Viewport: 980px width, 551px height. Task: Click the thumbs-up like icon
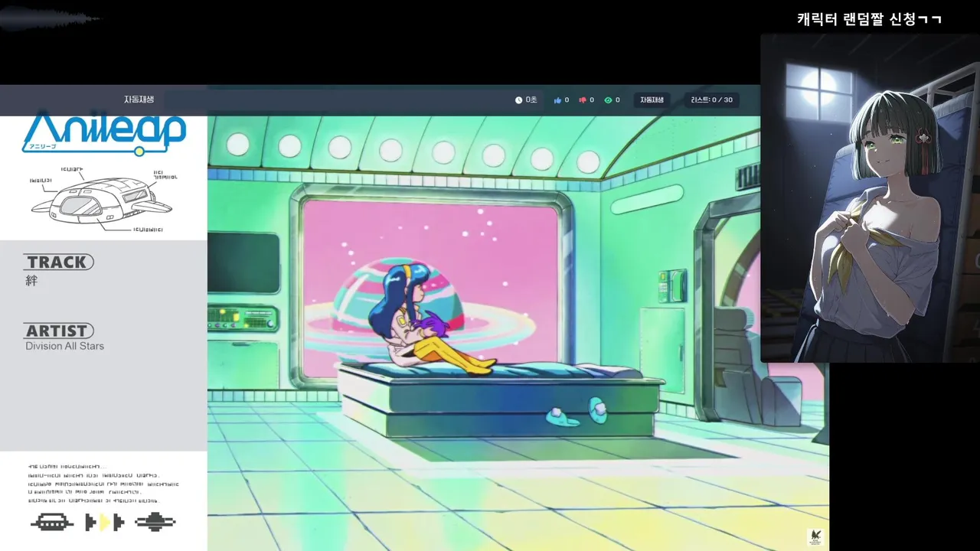(x=558, y=100)
